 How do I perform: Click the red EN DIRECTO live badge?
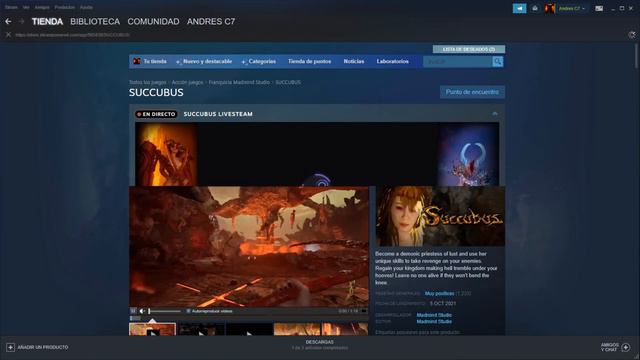tap(156, 114)
